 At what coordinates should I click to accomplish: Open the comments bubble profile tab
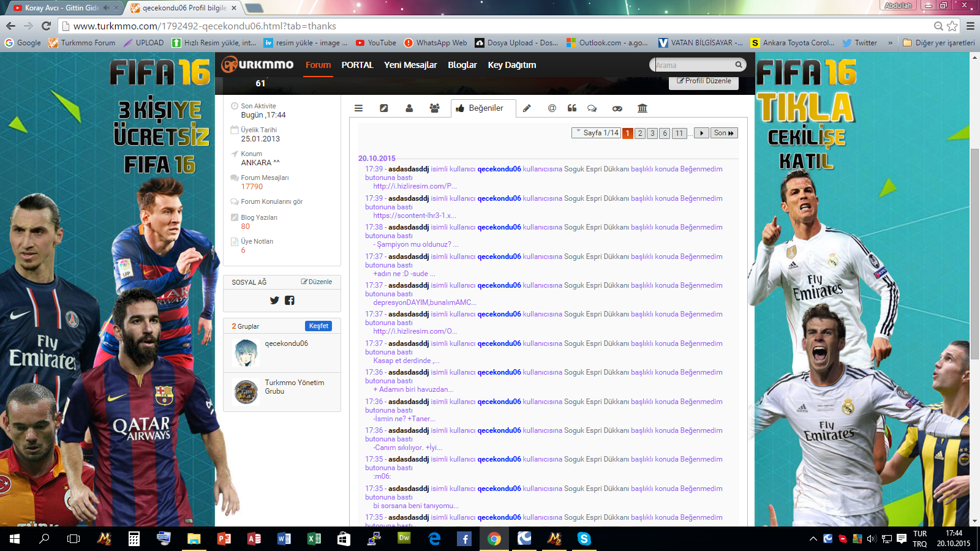tap(592, 108)
